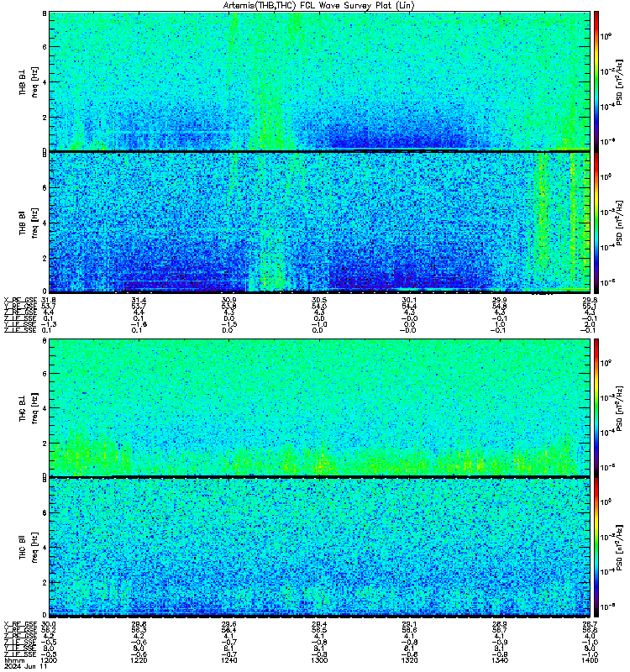Click the 1340 time tick label
Screen dimensions: 630x672
click(499, 660)
